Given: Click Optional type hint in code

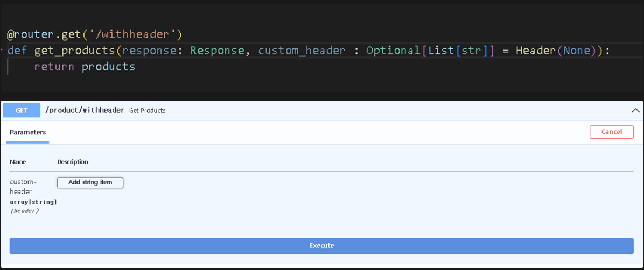Looking at the screenshot, I should tap(393, 51).
